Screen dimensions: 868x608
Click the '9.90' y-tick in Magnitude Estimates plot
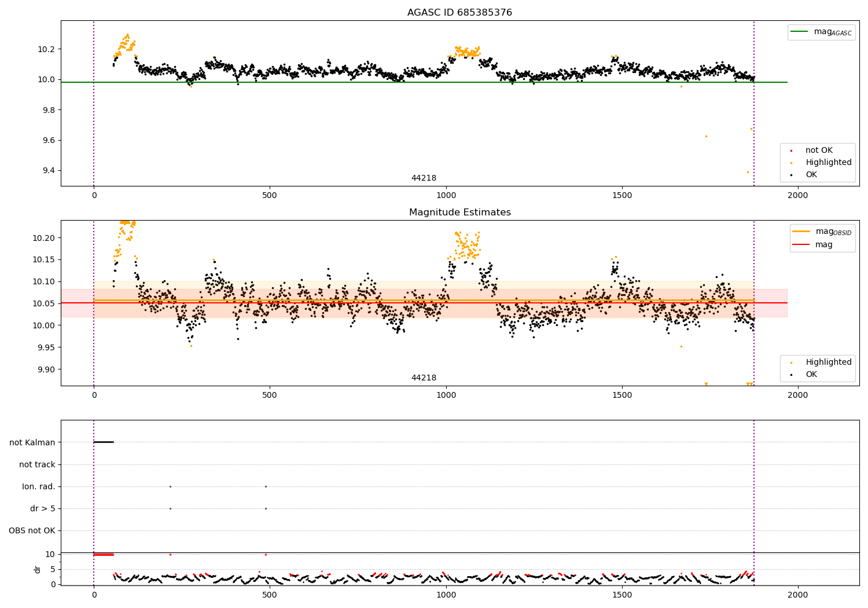click(46, 370)
